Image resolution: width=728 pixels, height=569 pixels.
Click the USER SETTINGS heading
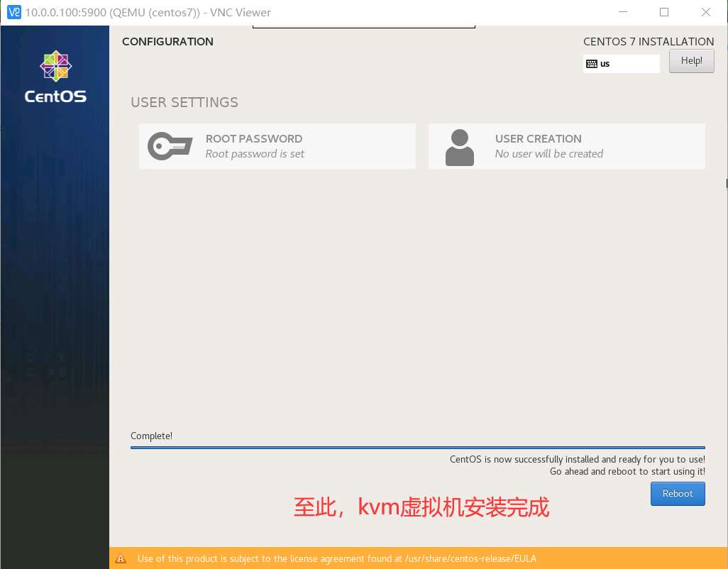[x=184, y=102]
